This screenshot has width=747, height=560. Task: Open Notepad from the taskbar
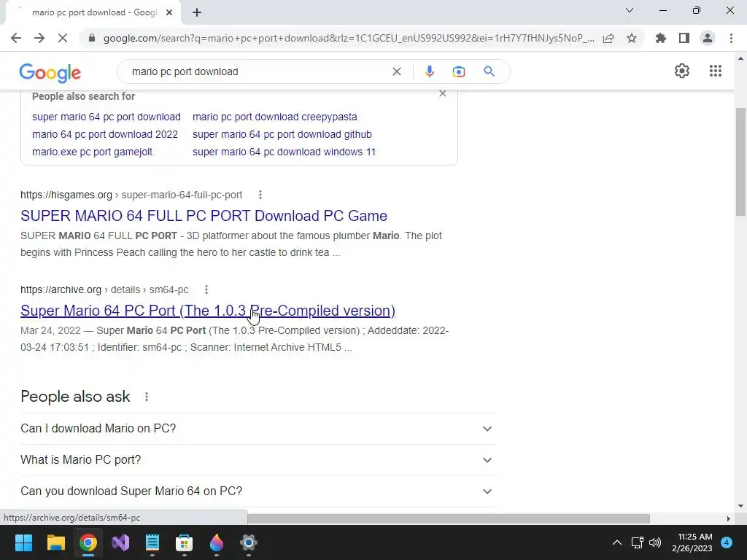pos(152,542)
